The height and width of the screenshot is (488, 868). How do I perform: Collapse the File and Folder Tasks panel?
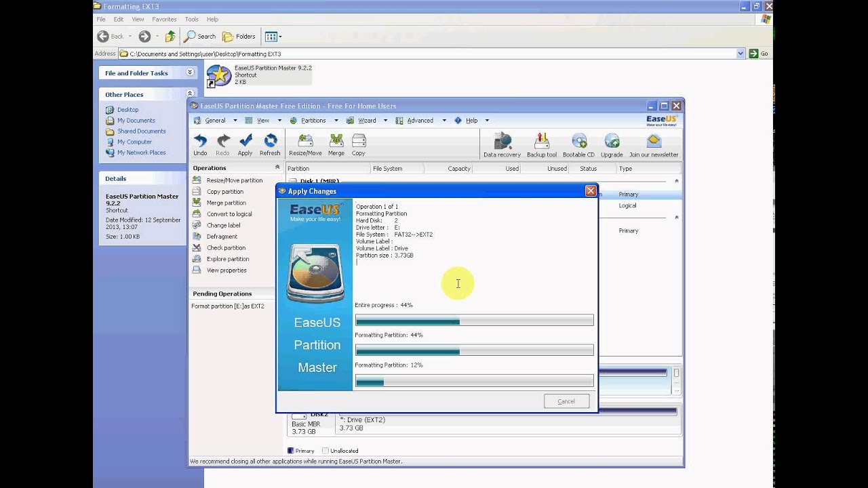(190, 73)
